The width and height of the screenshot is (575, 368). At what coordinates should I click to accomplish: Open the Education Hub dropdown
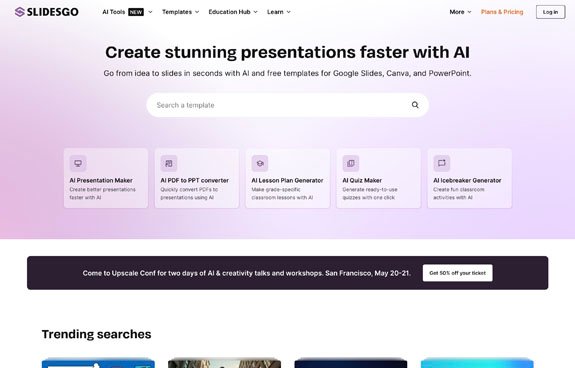[x=233, y=12]
